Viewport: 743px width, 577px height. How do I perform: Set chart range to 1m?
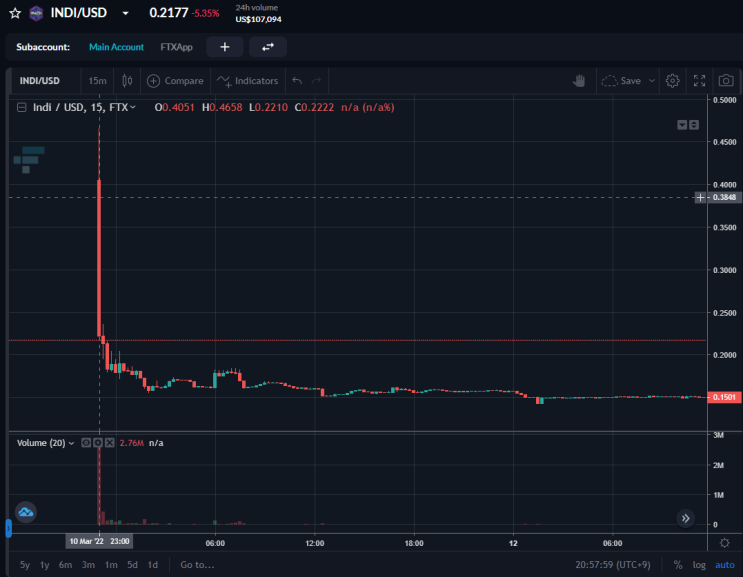click(111, 565)
